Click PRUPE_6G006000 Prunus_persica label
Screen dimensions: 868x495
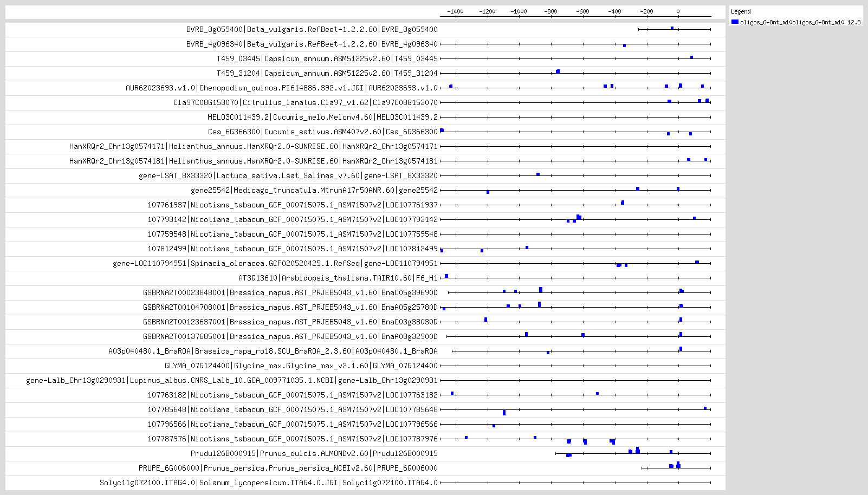(x=288, y=468)
